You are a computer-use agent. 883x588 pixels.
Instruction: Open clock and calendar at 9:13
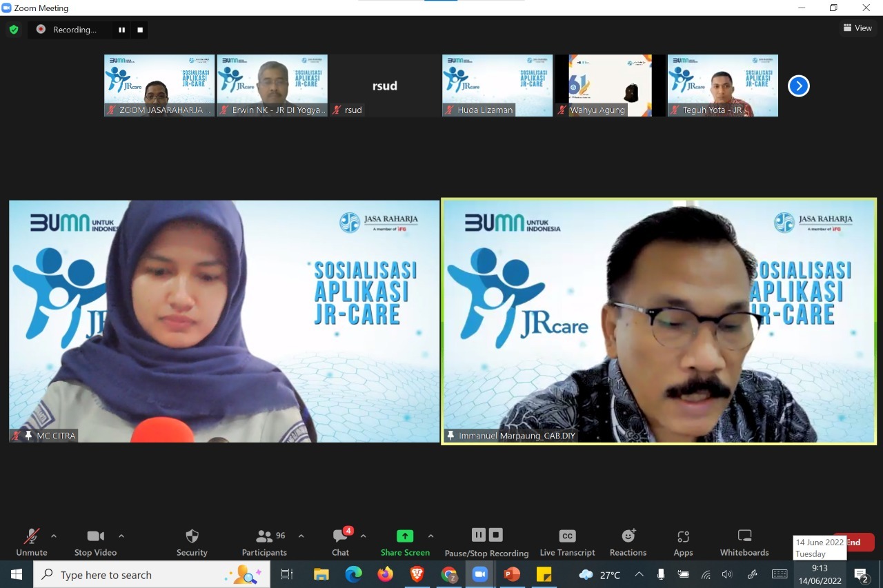(820, 574)
